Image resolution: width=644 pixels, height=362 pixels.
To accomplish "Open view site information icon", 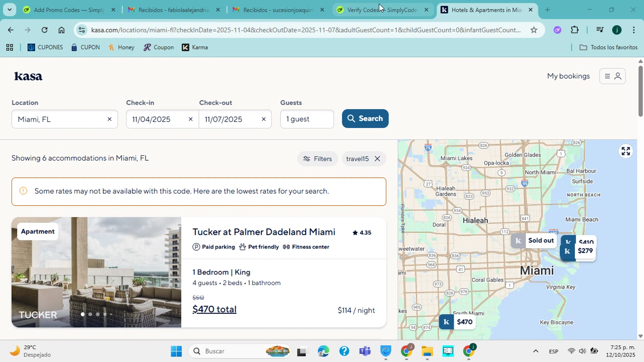I will coord(82,30).
